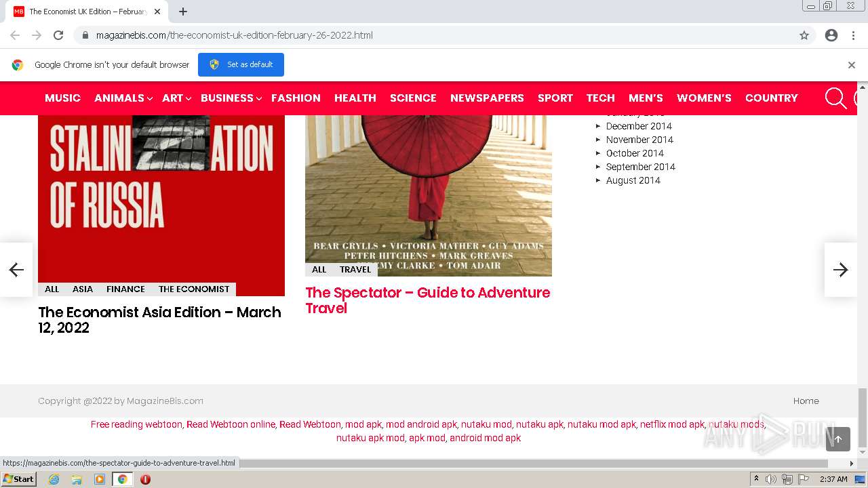The image size is (868, 488).
Task: Open the September 2014 archive
Action: pos(641,167)
